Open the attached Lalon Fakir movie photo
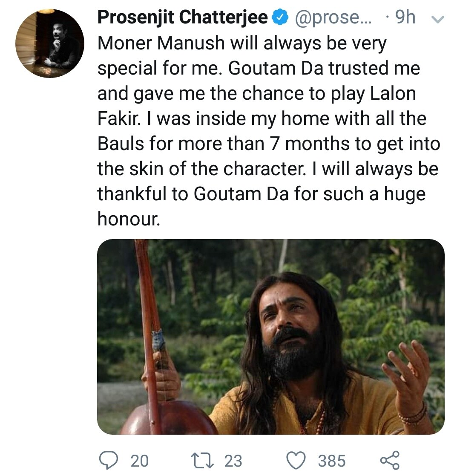The height and width of the screenshot is (476, 460). point(270,337)
